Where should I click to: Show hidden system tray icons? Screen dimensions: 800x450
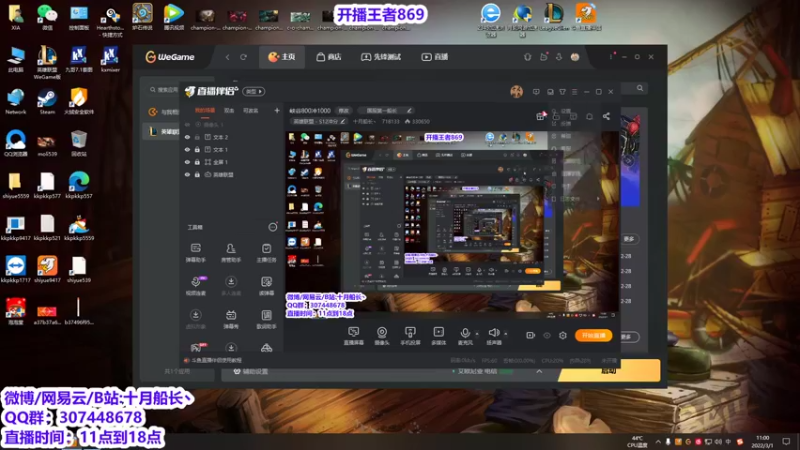tap(658, 441)
